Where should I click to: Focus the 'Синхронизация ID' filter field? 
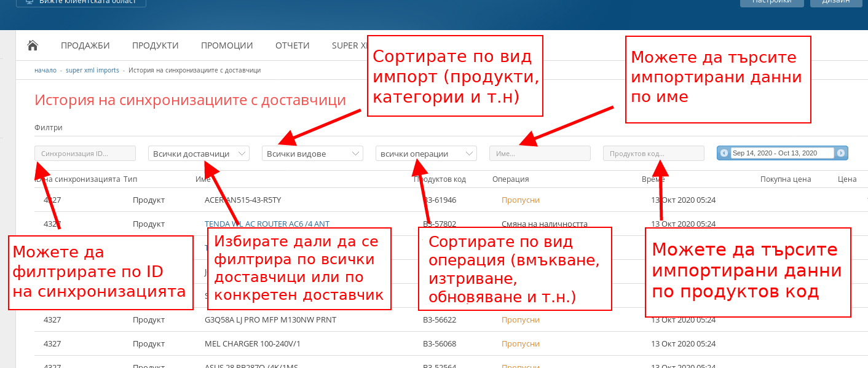(x=85, y=154)
